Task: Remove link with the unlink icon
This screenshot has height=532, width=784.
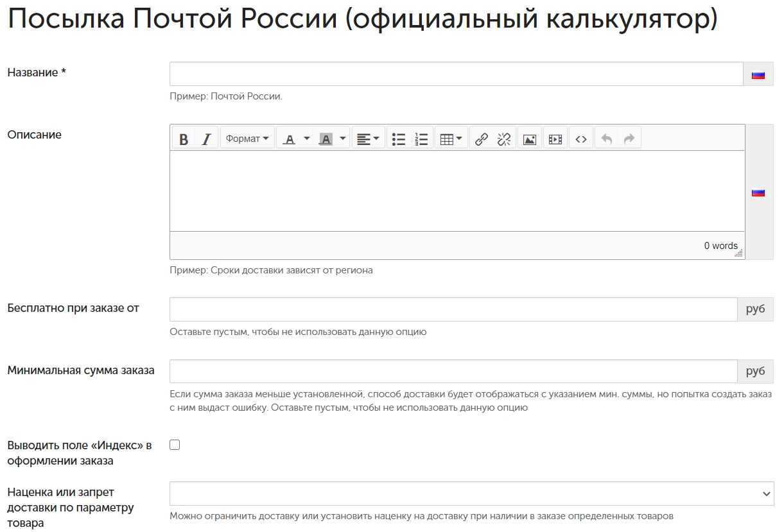Action: 504,139
